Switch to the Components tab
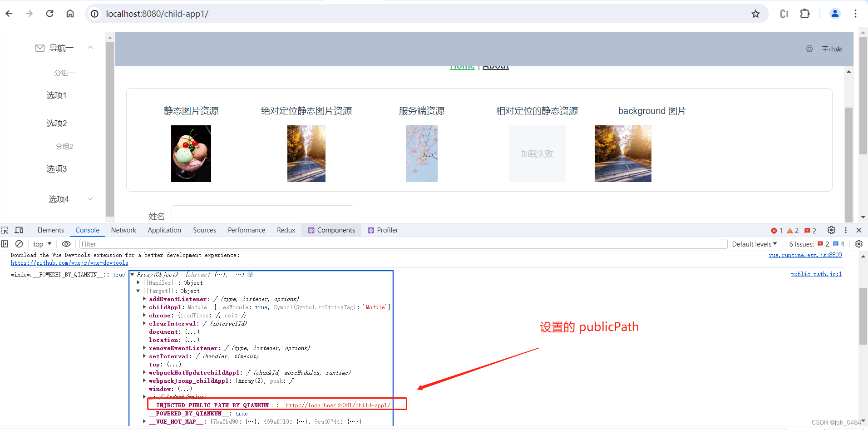868x430 pixels. click(x=336, y=230)
